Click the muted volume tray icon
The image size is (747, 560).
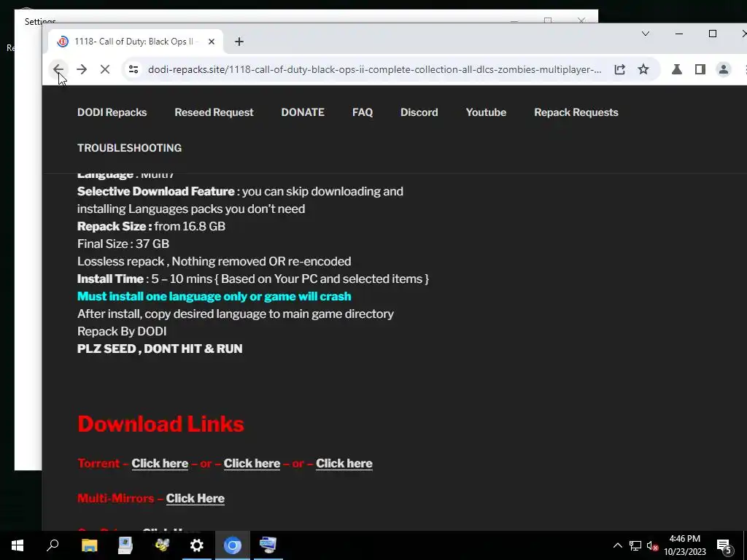coord(652,545)
